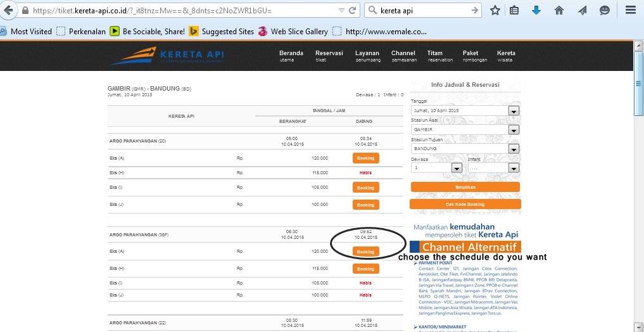Viewport: 644px width, 332px height.
Task: Book Eks (I) on Argo Parahyangan (20)
Action: tap(365, 188)
